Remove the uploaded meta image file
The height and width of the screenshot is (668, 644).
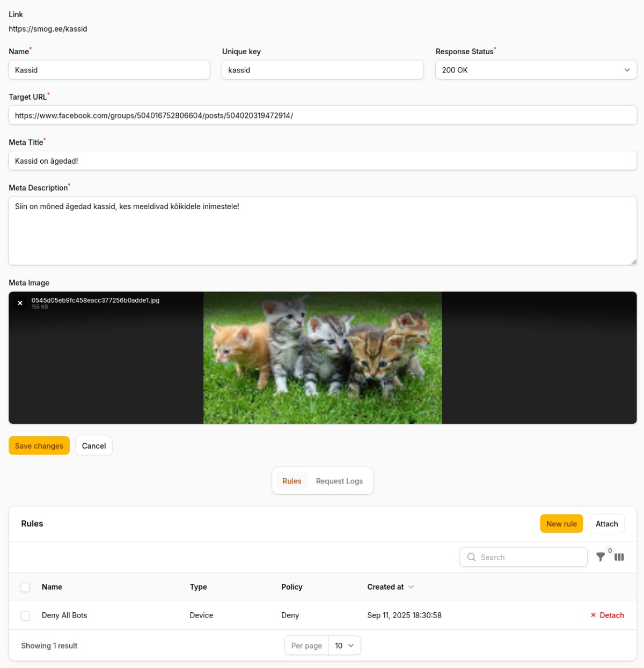(20, 303)
